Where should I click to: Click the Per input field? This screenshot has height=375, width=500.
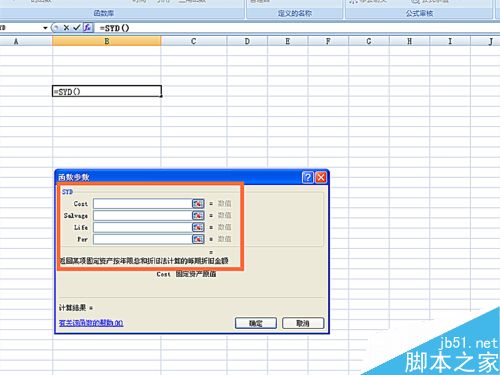coord(143,239)
